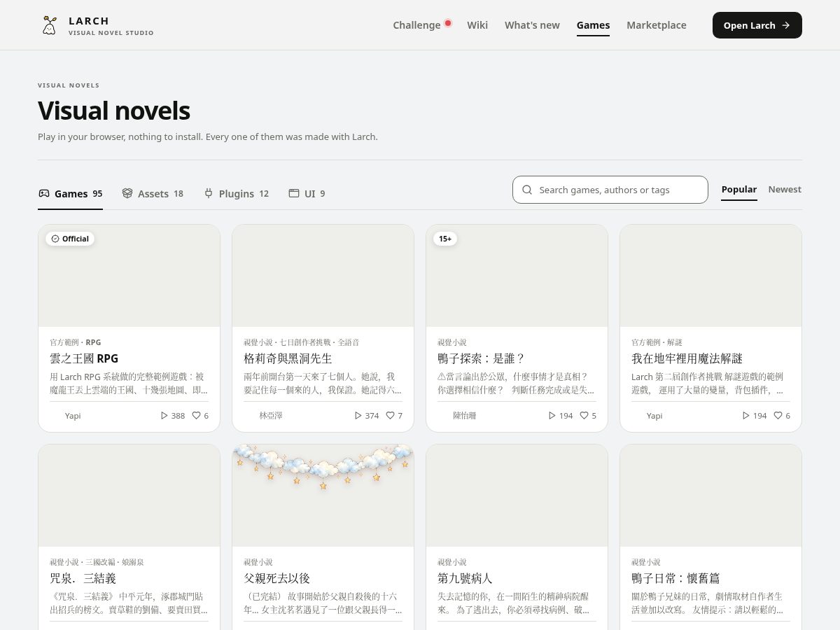840x630 pixels.
Task: Click the 雲之王國 RPG card thumbnail
Action: point(129,276)
